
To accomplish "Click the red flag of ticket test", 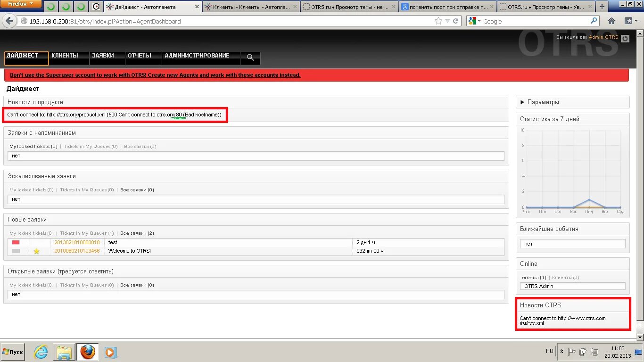I will (x=16, y=242).
